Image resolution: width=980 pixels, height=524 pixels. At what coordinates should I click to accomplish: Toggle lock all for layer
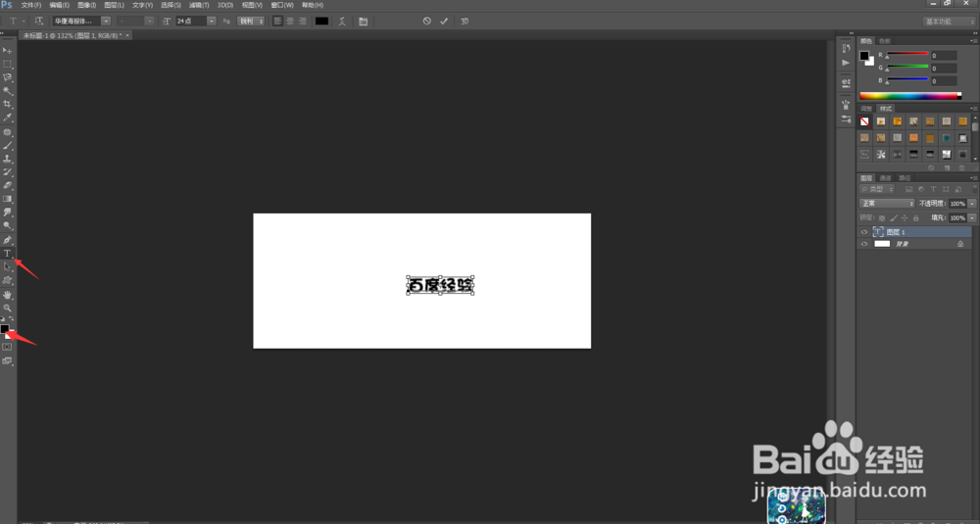(x=915, y=218)
